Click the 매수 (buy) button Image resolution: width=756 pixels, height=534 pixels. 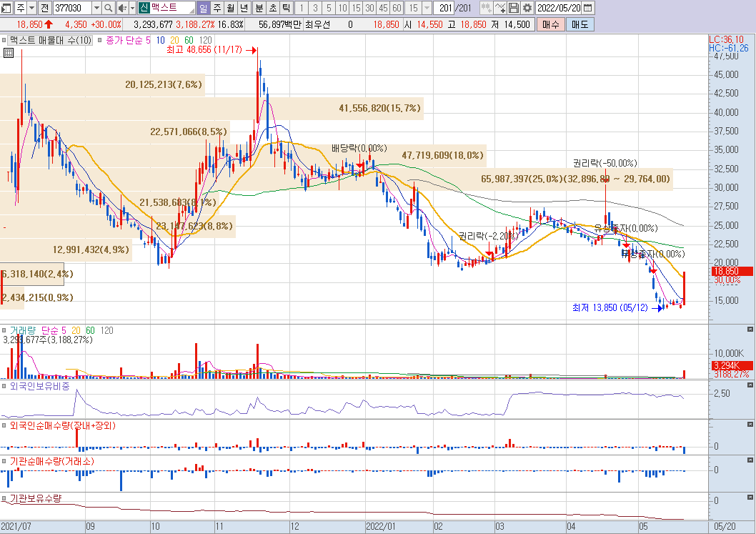[x=551, y=24]
